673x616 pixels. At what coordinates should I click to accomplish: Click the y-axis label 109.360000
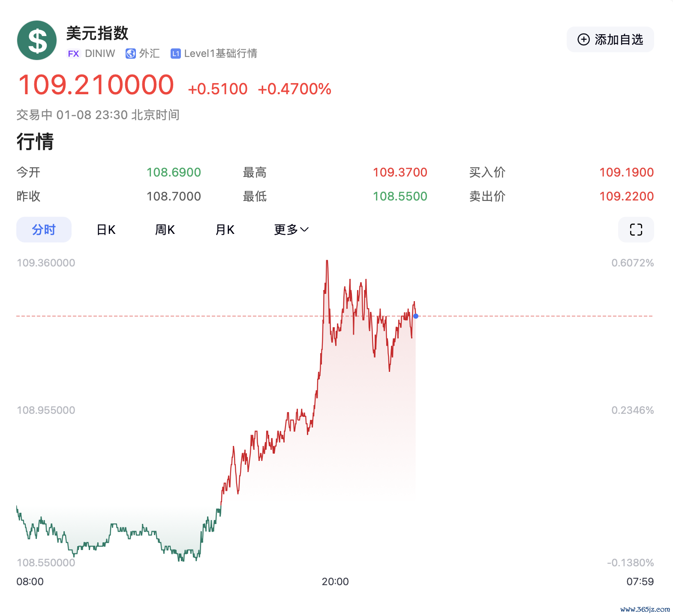pos(46,263)
